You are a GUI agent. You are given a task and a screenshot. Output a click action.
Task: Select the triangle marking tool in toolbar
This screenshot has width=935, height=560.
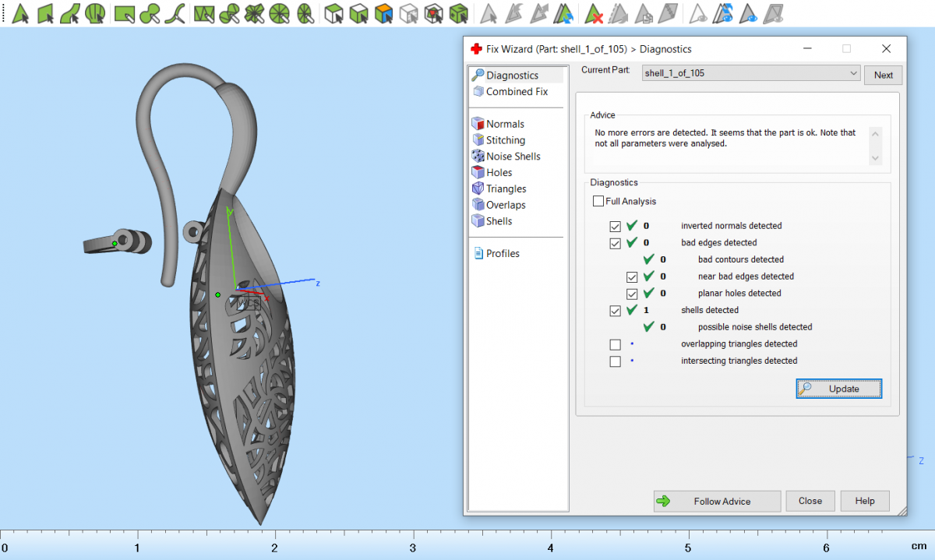21,13
